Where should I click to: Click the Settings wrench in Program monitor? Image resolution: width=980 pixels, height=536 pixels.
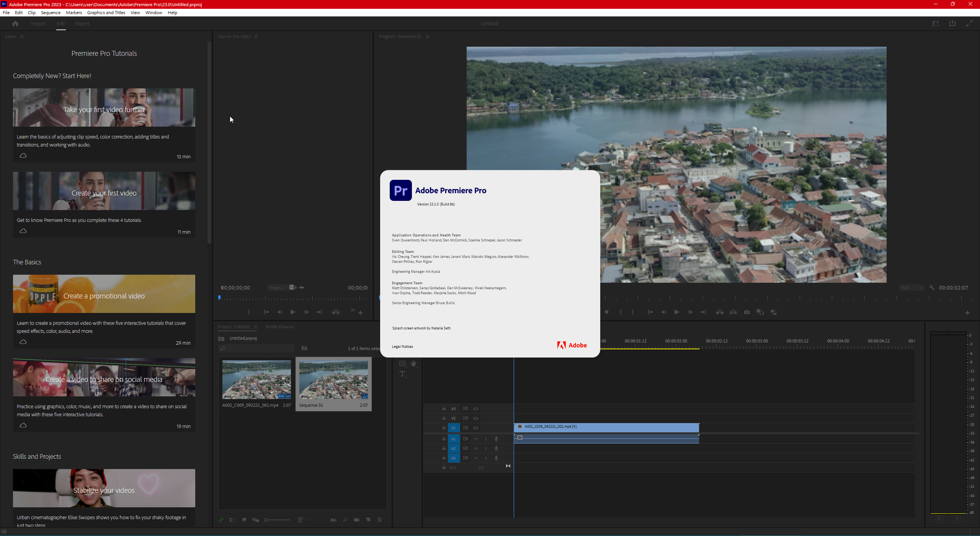click(x=932, y=288)
